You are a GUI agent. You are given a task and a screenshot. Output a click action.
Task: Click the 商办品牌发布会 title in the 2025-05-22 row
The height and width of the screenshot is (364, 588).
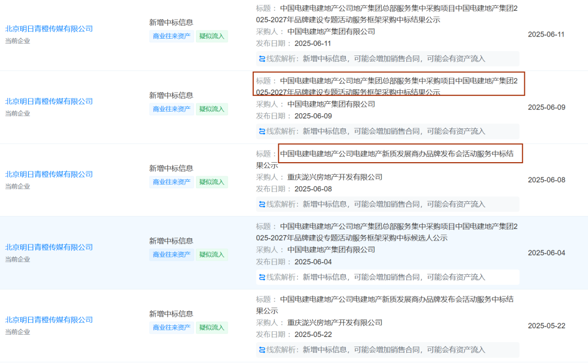point(385,305)
